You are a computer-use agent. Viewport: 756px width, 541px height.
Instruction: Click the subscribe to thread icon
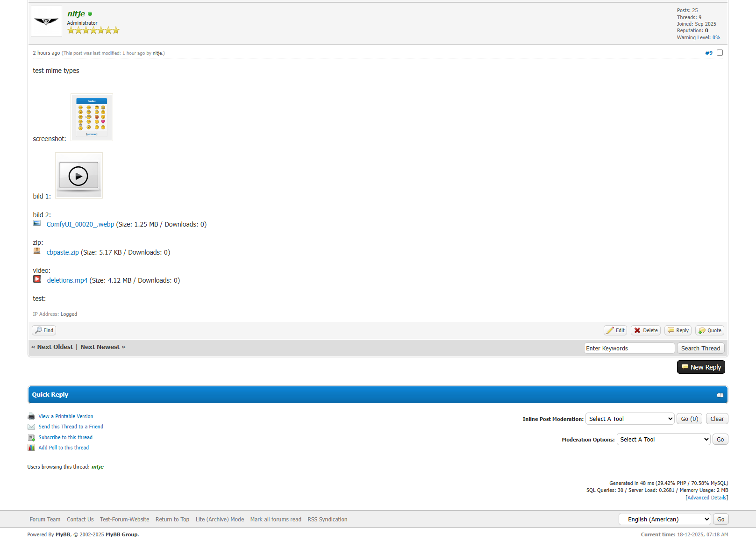31,437
